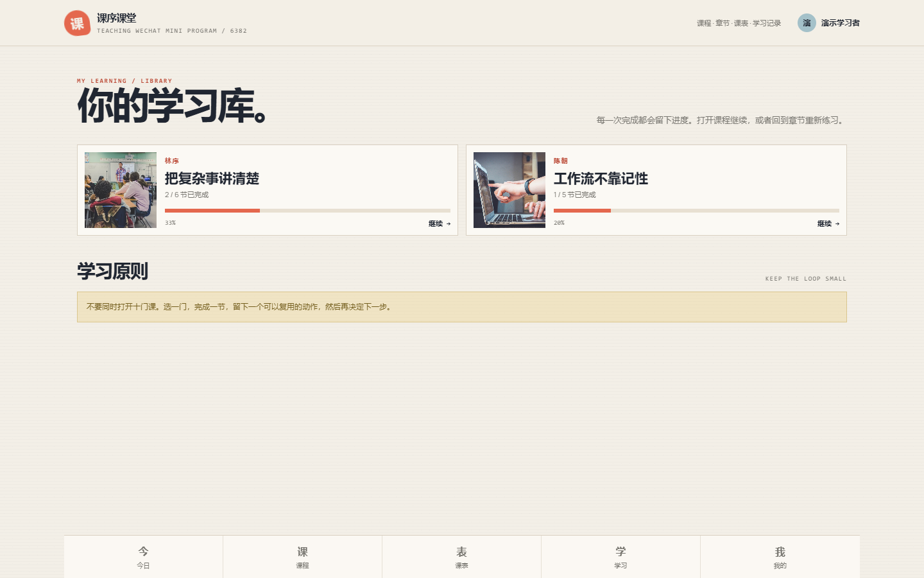Click the course title 工作流不靠记性
This screenshot has width=924, height=578.
tap(601, 179)
